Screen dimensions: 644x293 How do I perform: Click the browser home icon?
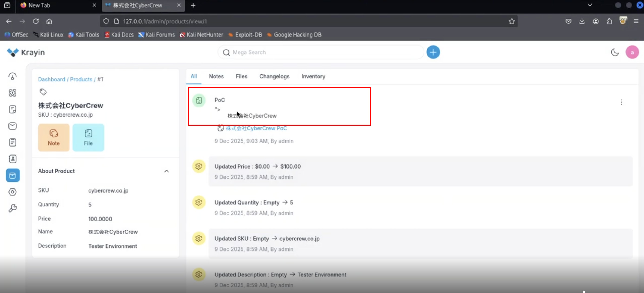pos(49,21)
